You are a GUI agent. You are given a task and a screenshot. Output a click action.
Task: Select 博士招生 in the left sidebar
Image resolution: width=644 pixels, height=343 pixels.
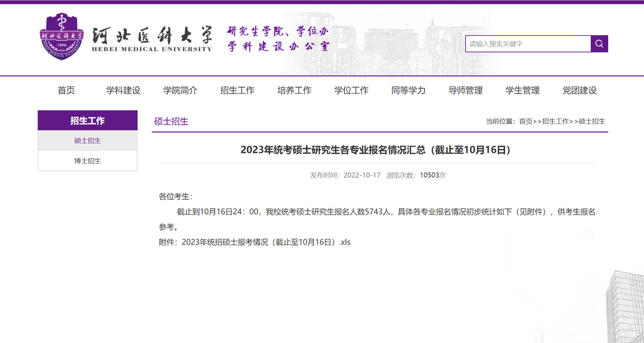[88, 160]
